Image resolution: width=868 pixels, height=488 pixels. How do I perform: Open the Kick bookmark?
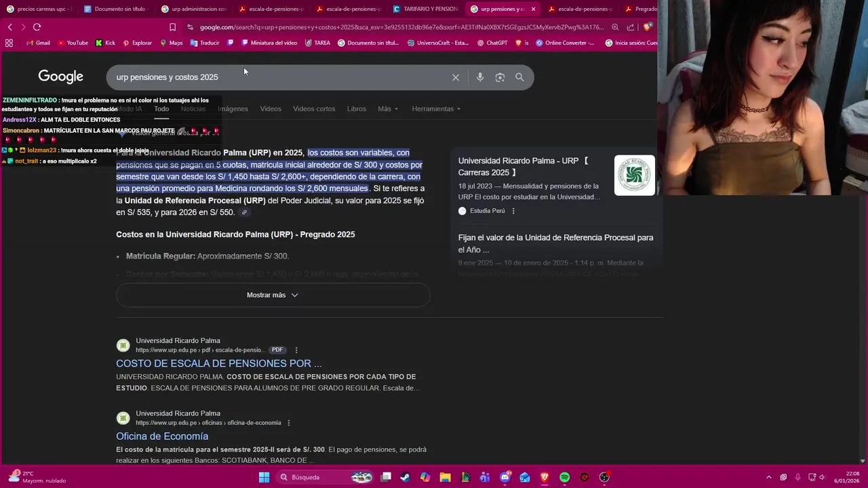click(x=105, y=43)
